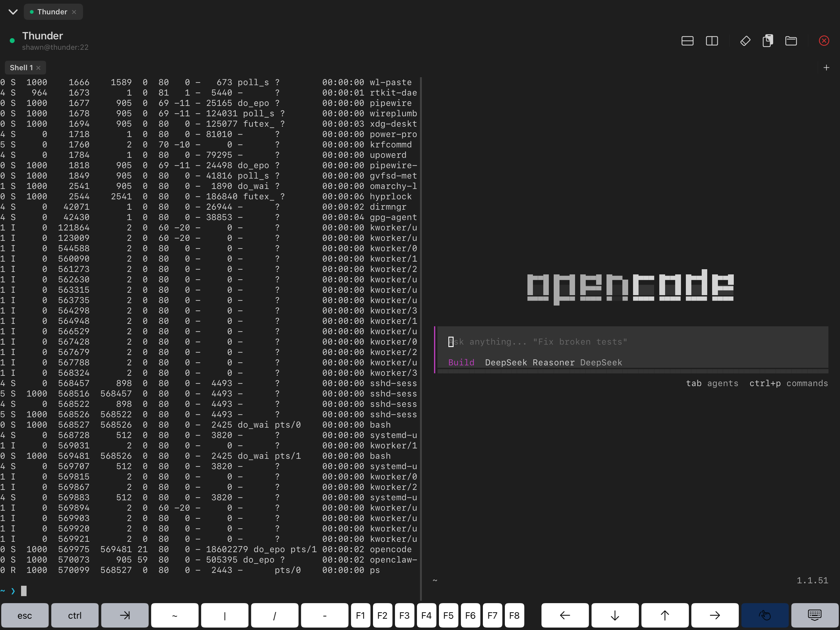Toggle the on-screen keyboard button
Screen dimensions: 840x630
point(814,615)
